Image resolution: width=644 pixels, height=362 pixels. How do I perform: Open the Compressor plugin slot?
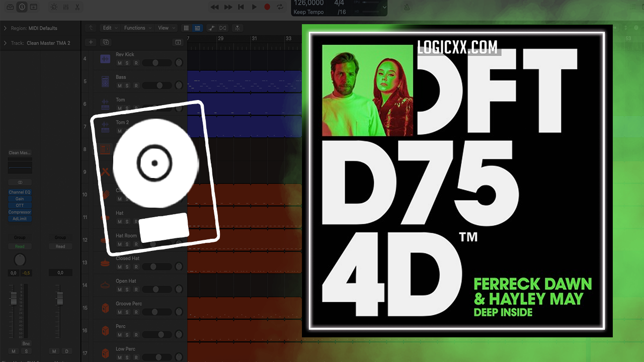[x=20, y=212]
